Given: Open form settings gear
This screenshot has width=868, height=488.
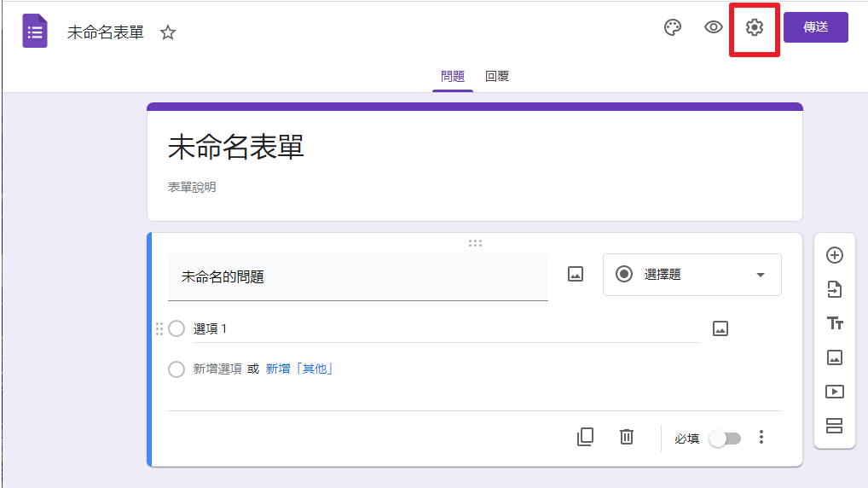Looking at the screenshot, I should click(754, 27).
